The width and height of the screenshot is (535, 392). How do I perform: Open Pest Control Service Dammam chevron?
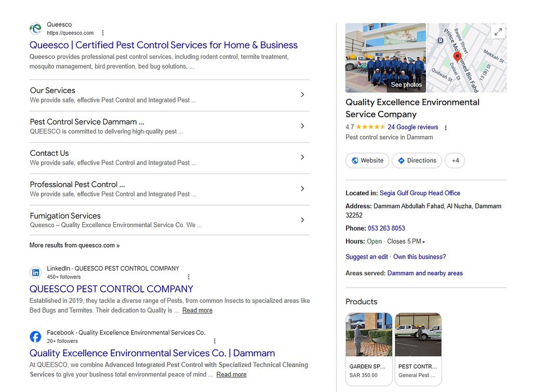(302, 126)
